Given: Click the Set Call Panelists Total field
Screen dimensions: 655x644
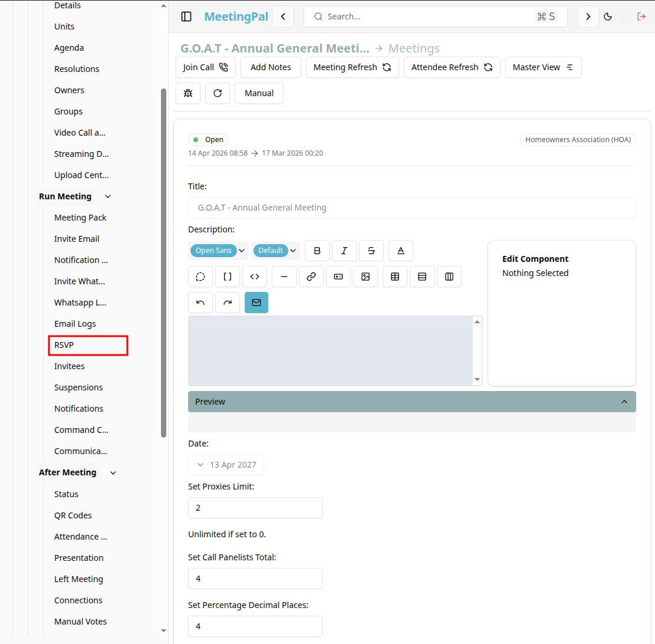Looking at the screenshot, I should pyautogui.click(x=255, y=579).
